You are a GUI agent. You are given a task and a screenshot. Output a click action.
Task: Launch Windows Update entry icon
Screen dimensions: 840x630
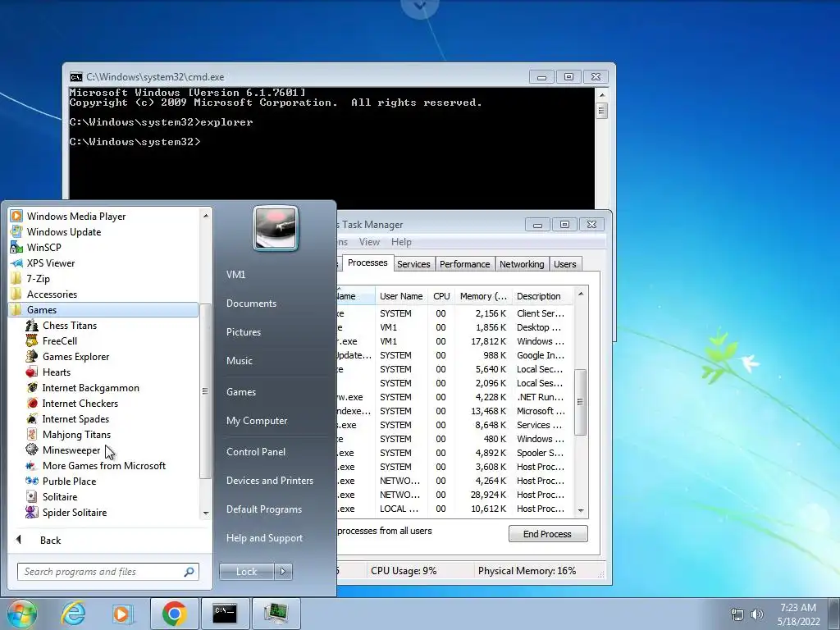pos(16,232)
